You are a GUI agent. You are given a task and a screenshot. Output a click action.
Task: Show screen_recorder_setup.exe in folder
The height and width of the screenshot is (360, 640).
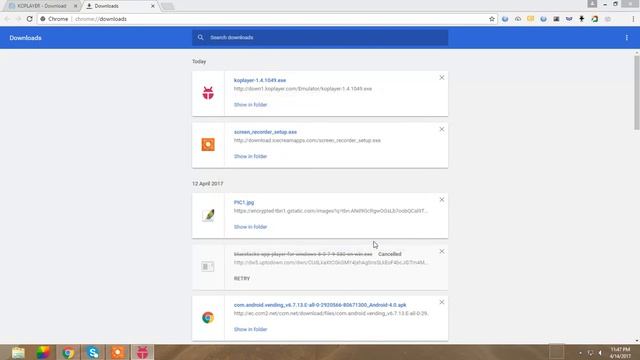250,156
